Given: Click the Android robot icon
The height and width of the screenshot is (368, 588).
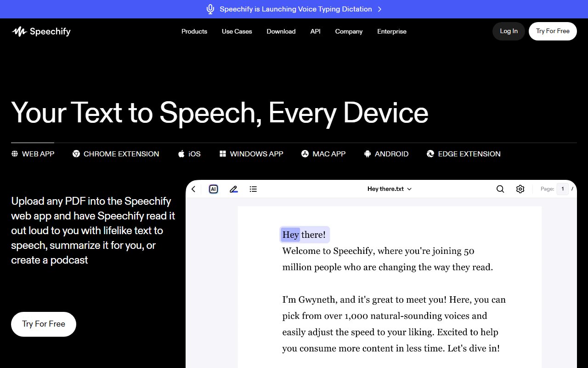Looking at the screenshot, I should pyautogui.click(x=367, y=154).
